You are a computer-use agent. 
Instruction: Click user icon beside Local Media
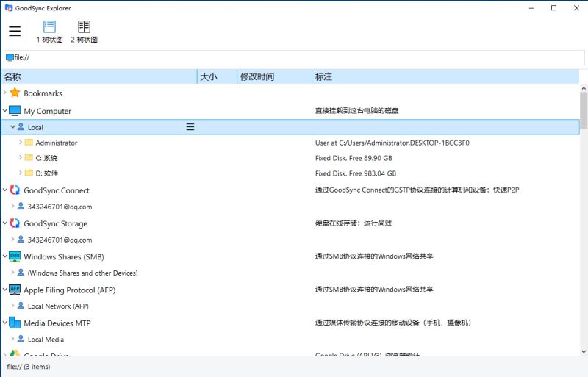tap(21, 339)
